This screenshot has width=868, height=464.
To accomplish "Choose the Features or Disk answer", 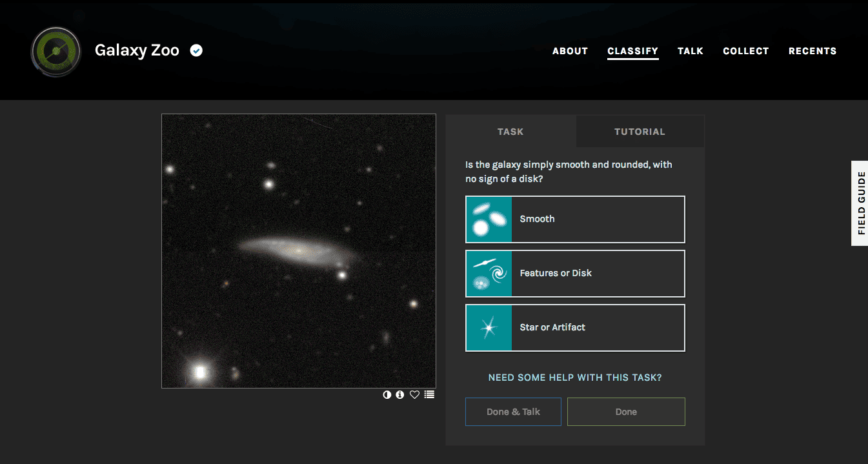I will pos(575,274).
